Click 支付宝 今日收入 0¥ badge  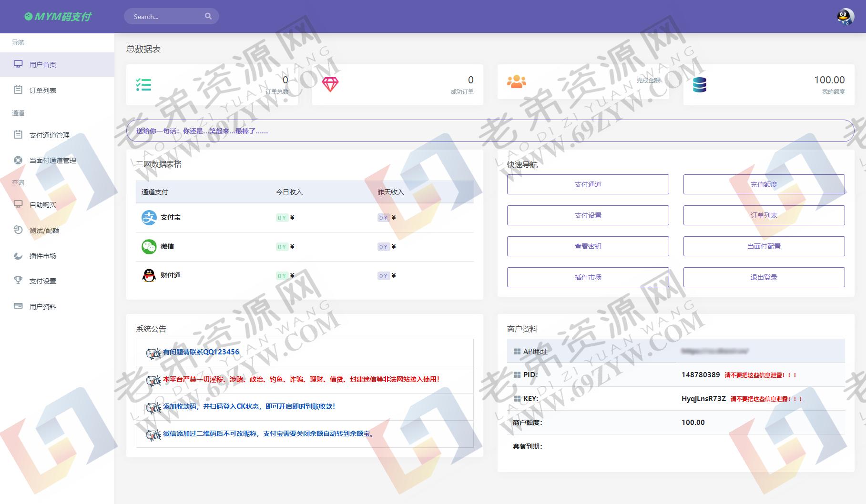[x=282, y=218]
